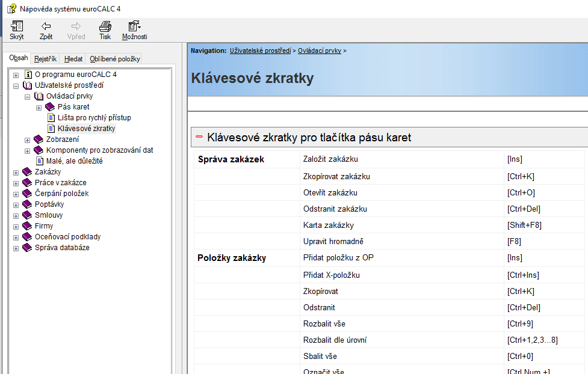Go back with the Zpět arrow

tap(46, 26)
